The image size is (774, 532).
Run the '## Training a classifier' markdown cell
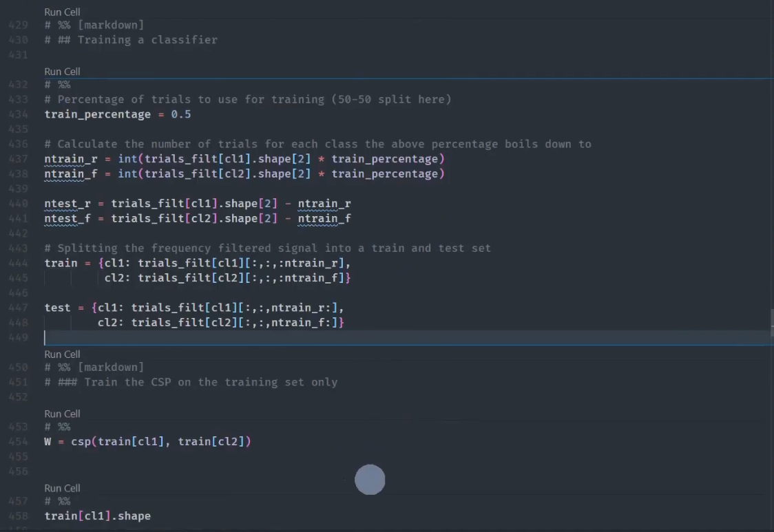tap(61, 12)
